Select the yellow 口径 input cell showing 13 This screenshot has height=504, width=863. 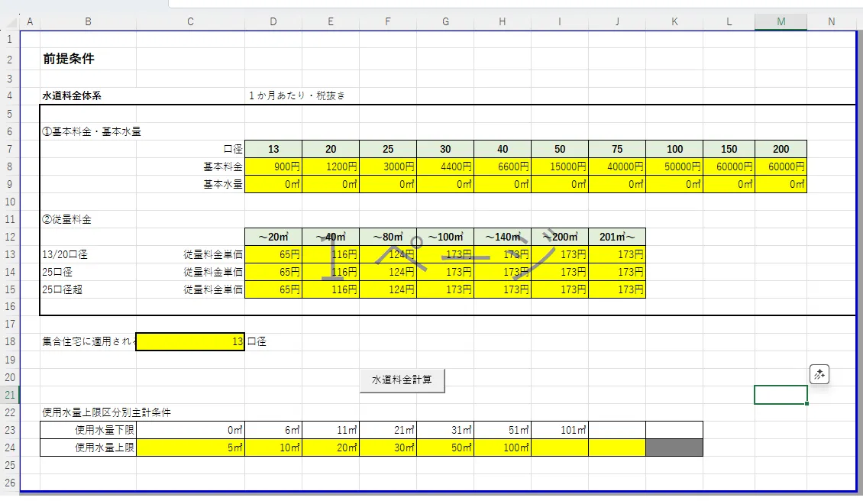click(190, 341)
